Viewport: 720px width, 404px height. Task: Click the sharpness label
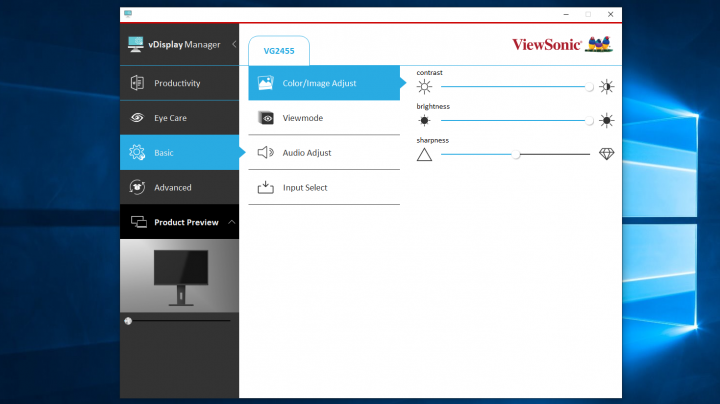pyautogui.click(x=433, y=140)
